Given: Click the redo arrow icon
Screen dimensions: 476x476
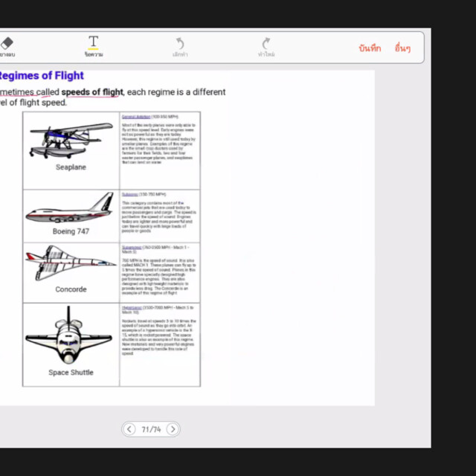Looking at the screenshot, I should click(x=266, y=43).
